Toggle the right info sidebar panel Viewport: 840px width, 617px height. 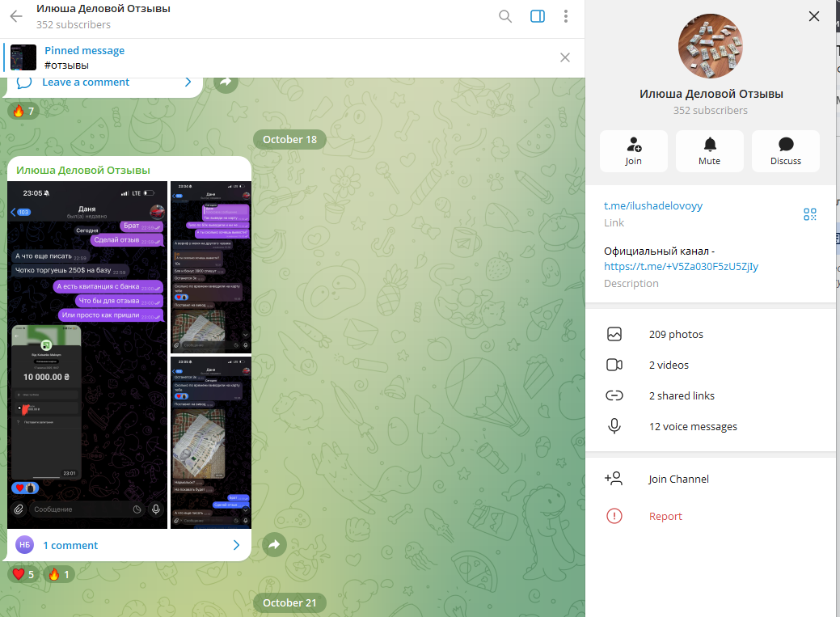point(538,16)
